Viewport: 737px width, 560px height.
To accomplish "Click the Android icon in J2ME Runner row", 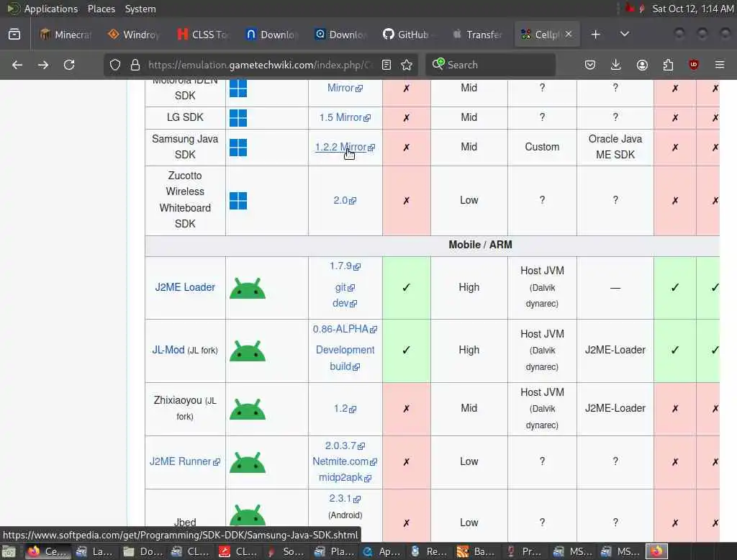I will [248, 462].
